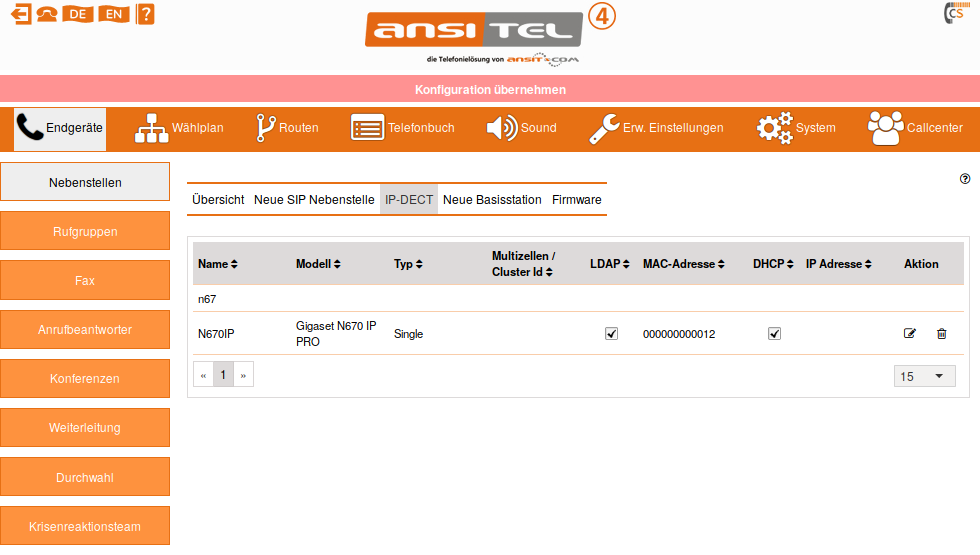
Task: Open the rows-per-page dropdown showing 15
Action: (925, 376)
